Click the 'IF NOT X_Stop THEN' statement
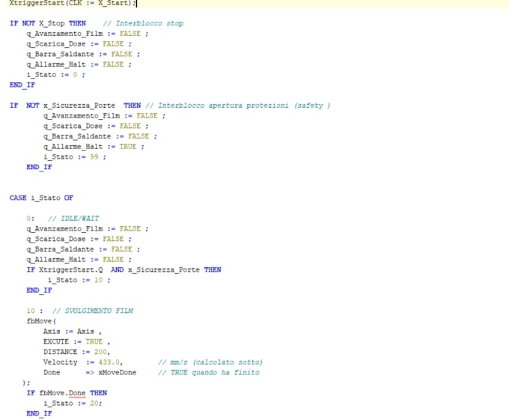 [48, 23]
